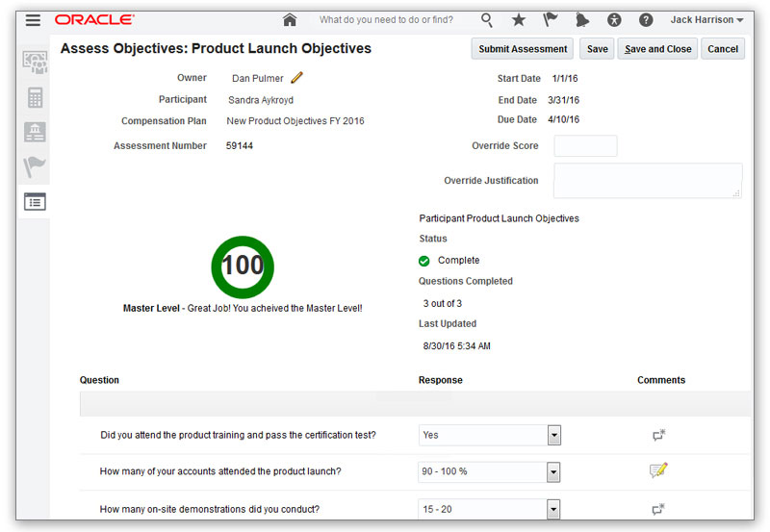Viewport: 770px width, 532px height.
Task: Edit owner Dan Pulmer pencil icon
Action: [296, 78]
